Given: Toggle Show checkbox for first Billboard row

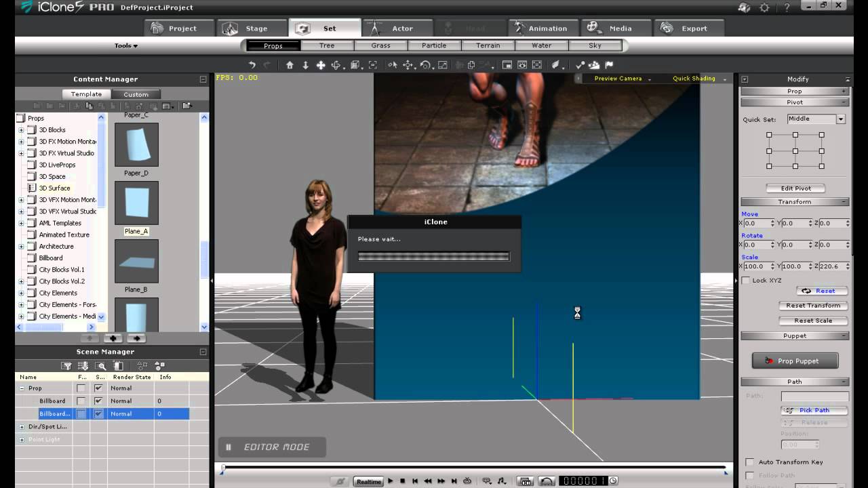Looking at the screenshot, I should 99,401.
